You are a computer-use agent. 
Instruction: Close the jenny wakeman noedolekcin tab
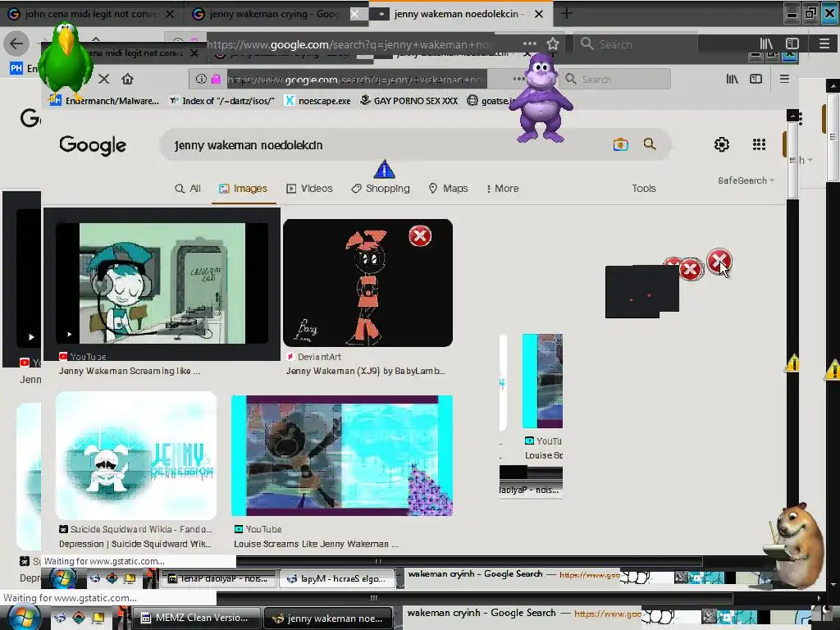pos(539,14)
